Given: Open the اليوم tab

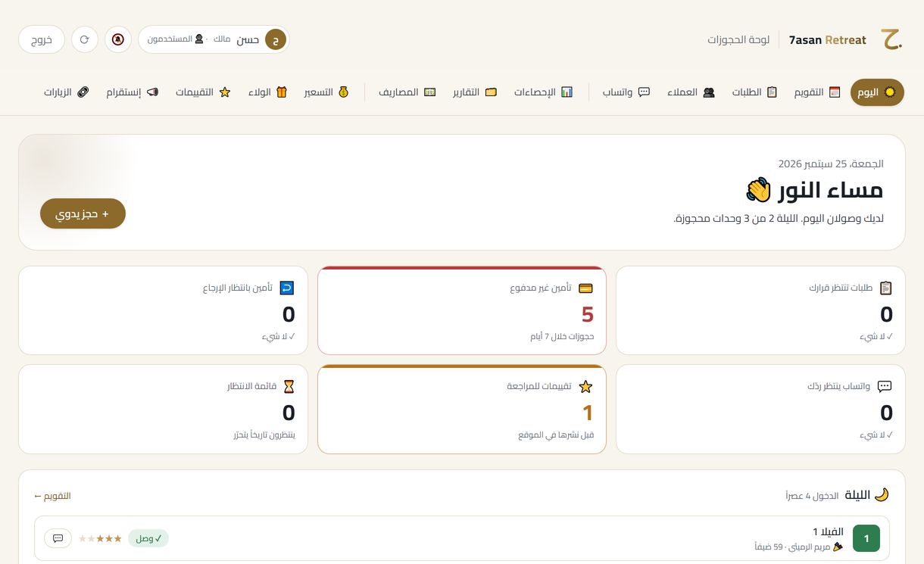Looking at the screenshot, I should (x=877, y=92).
